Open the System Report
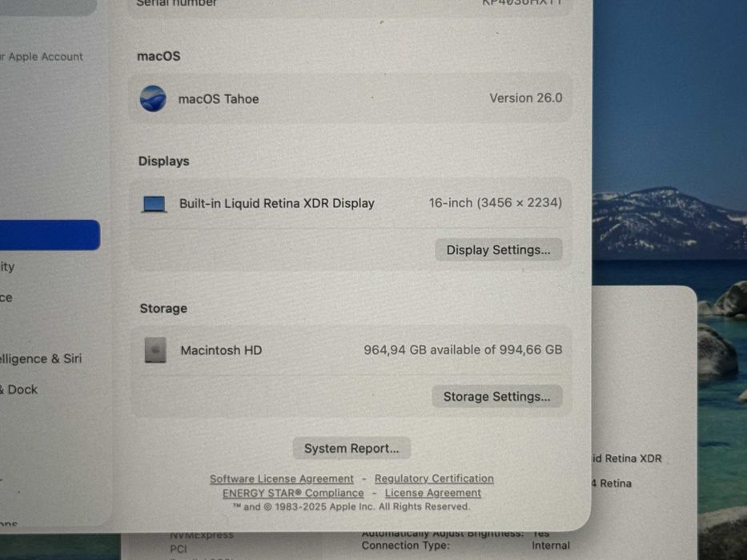The height and width of the screenshot is (560, 747). click(x=351, y=448)
